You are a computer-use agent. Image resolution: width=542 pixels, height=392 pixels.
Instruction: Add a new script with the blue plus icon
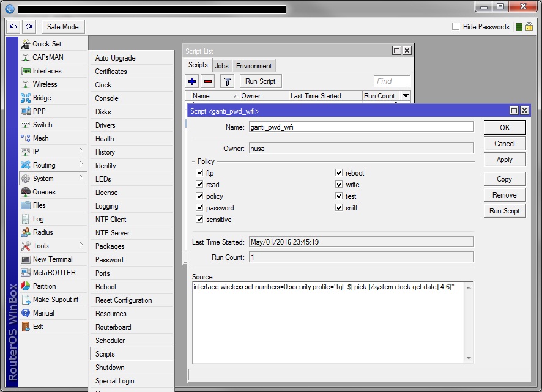193,81
